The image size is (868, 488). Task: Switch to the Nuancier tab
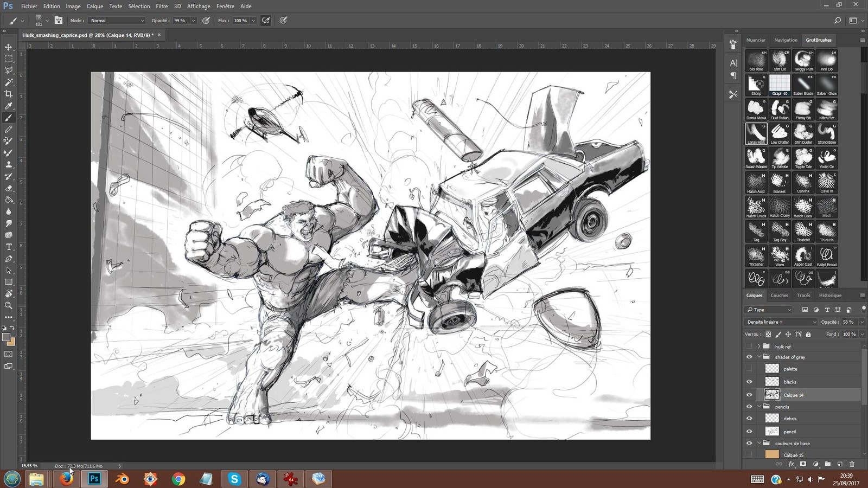tap(756, 40)
